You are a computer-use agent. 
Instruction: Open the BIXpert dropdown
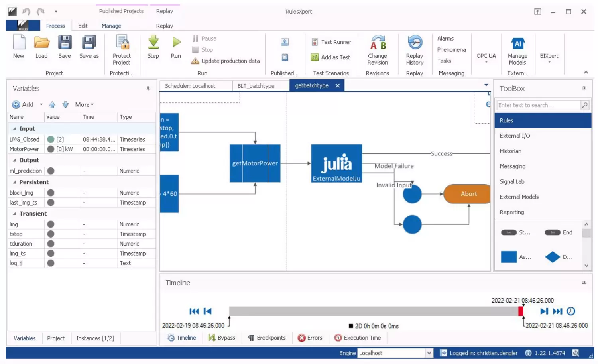click(549, 58)
